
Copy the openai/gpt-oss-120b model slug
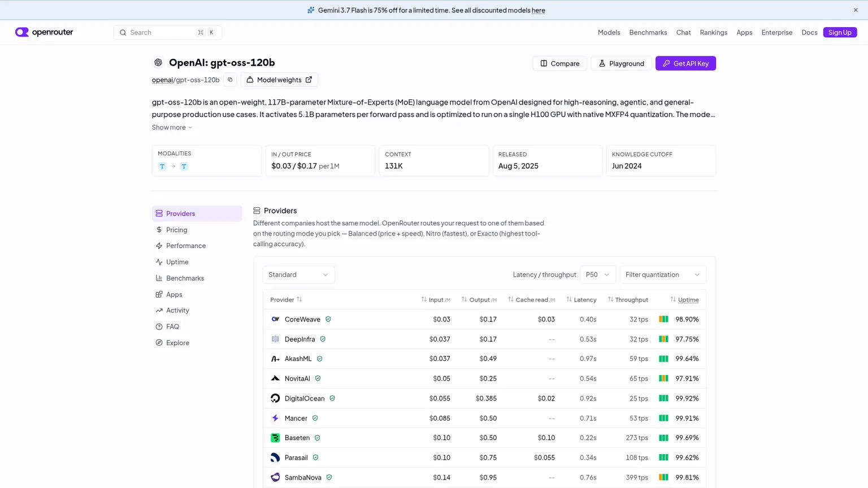point(230,80)
